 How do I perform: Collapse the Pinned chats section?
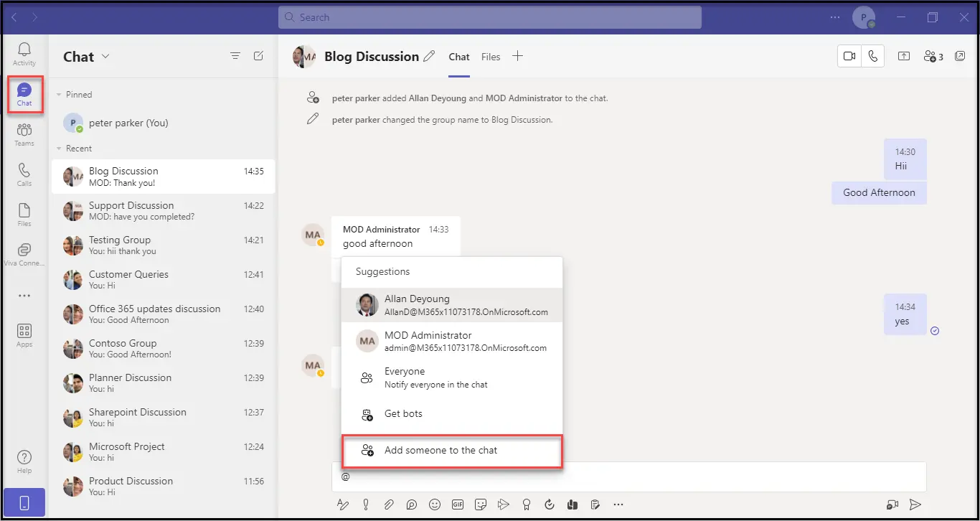59,95
